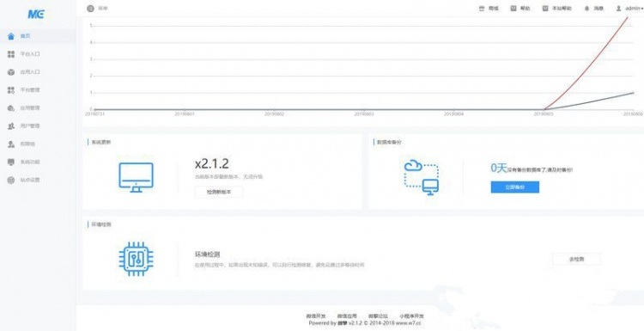Open the 微擎论坛 footer link

click(x=378, y=316)
